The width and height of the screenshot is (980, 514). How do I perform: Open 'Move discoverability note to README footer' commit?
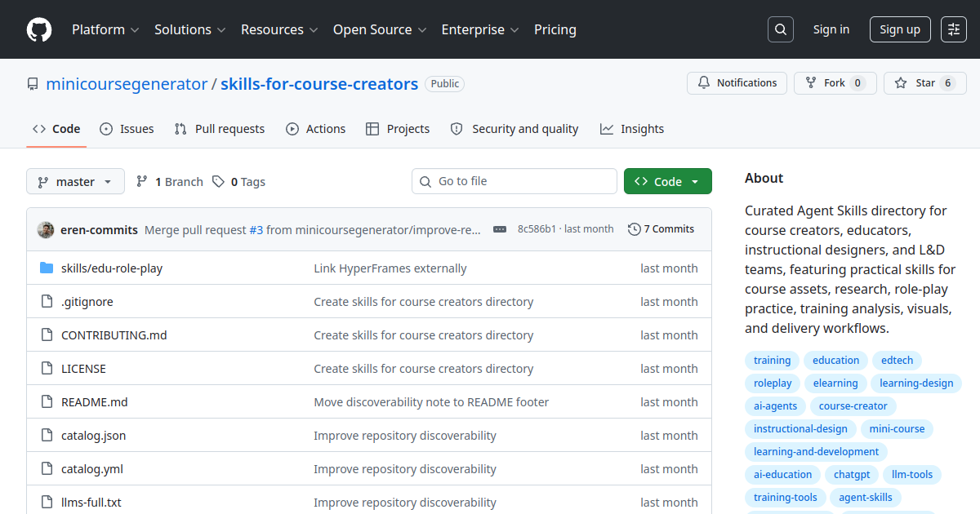tap(431, 402)
